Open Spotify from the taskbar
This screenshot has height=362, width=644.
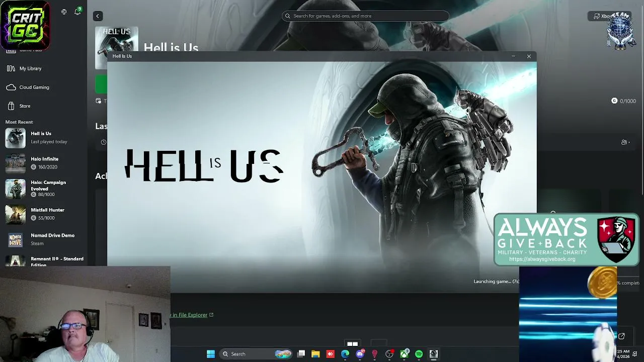[x=419, y=354]
